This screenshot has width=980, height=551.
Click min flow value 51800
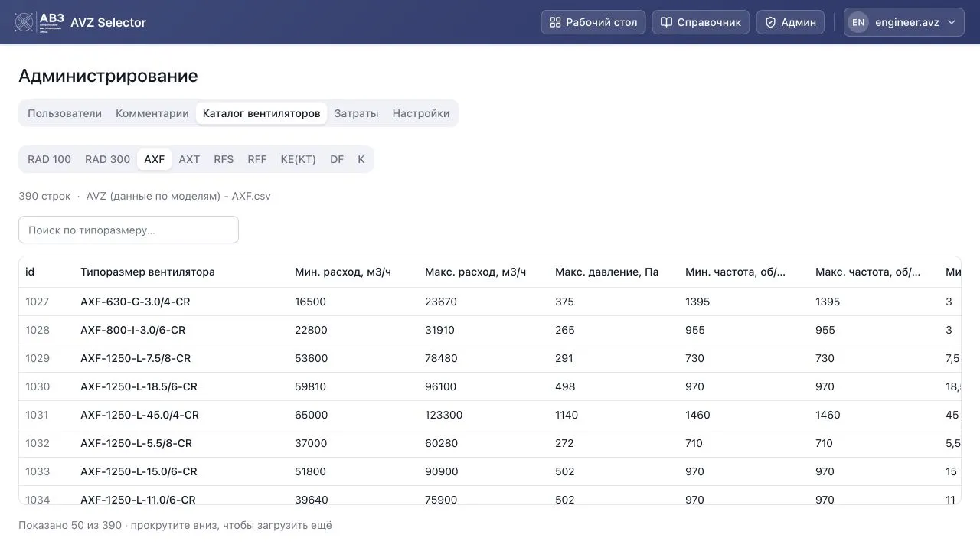(x=310, y=471)
